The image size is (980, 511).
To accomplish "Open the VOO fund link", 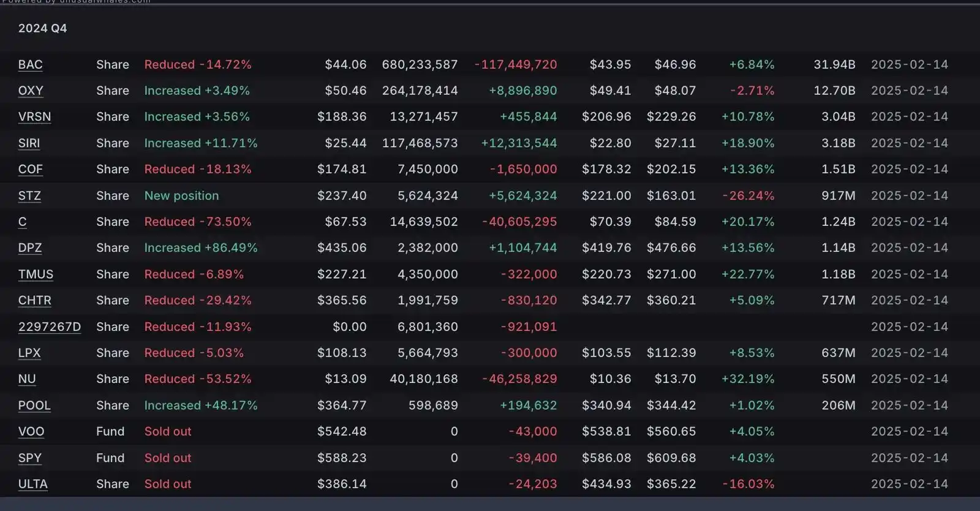I will (31, 432).
